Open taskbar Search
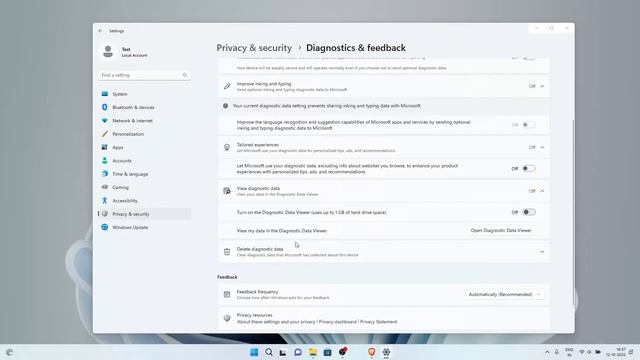 click(x=269, y=352)
